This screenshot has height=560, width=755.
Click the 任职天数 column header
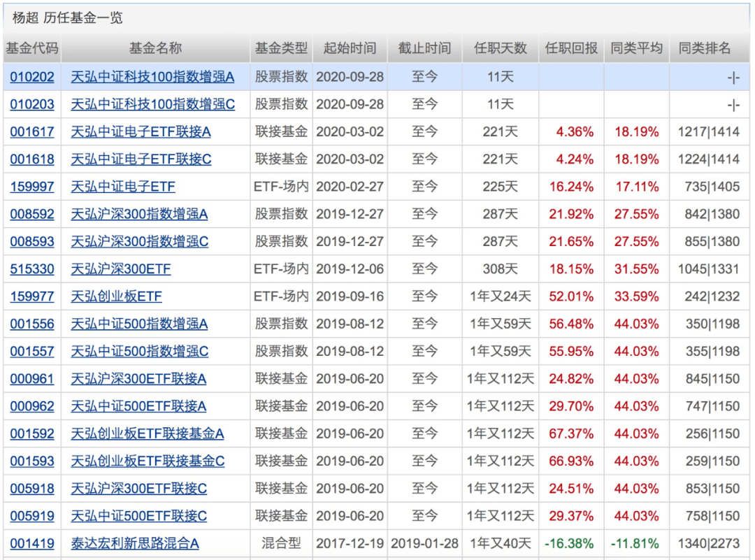tap(501, 48)
